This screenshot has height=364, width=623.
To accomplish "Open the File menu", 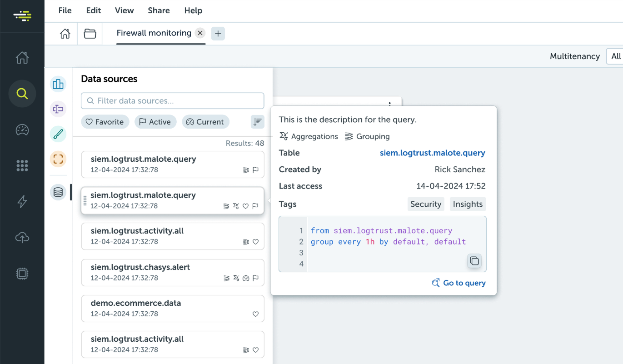I will pos(65,10).
